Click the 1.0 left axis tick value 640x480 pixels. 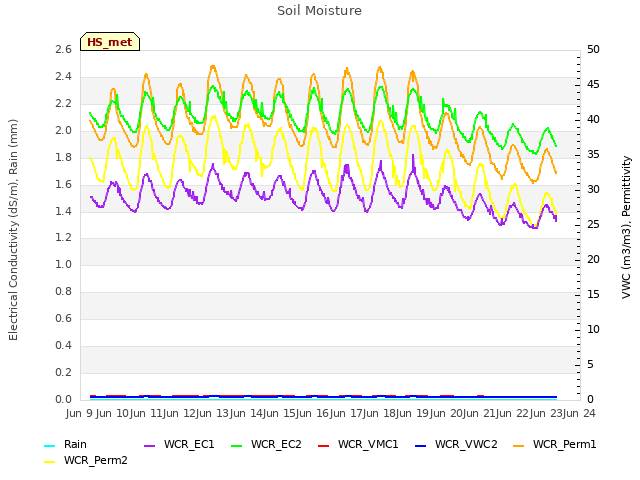pyautogui.click(x=64, y=265)
